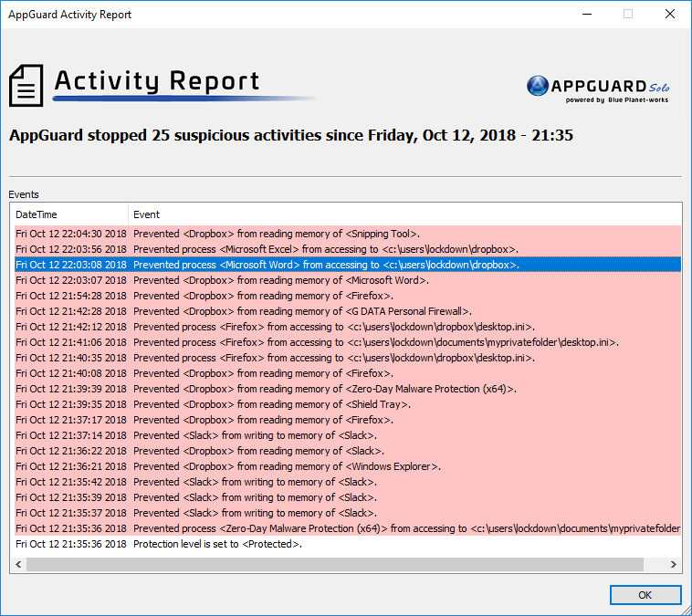Select the 21:42:12 Firefox dropbox desktop.ini row
The height and width of the screenshot is (616, 692).
(x=348, y=327)
